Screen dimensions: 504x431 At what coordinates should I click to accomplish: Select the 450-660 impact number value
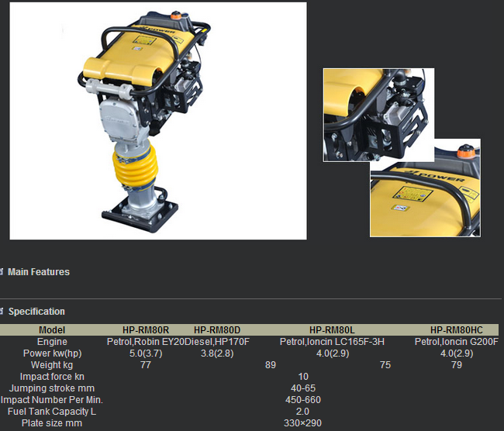[303, 399]
